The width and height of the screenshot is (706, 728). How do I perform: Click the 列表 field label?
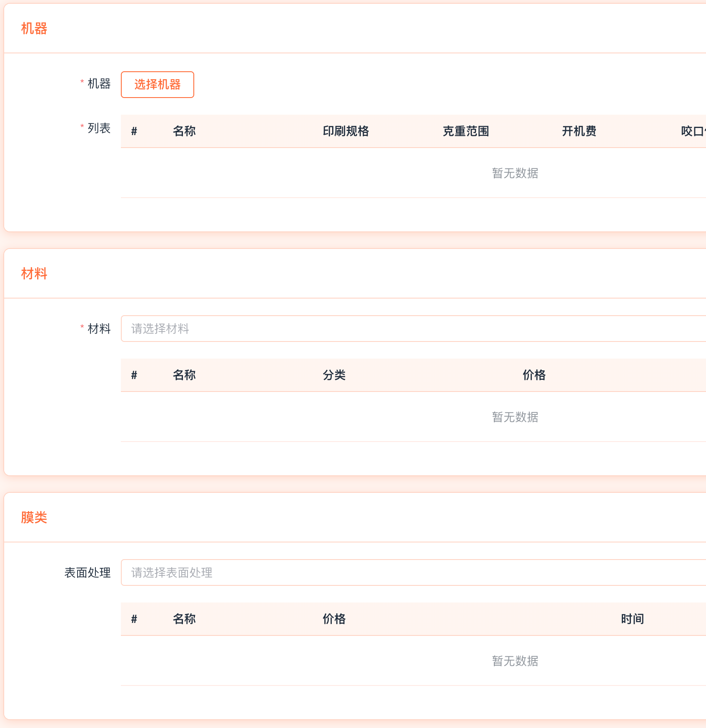click(x=99, y=128)
